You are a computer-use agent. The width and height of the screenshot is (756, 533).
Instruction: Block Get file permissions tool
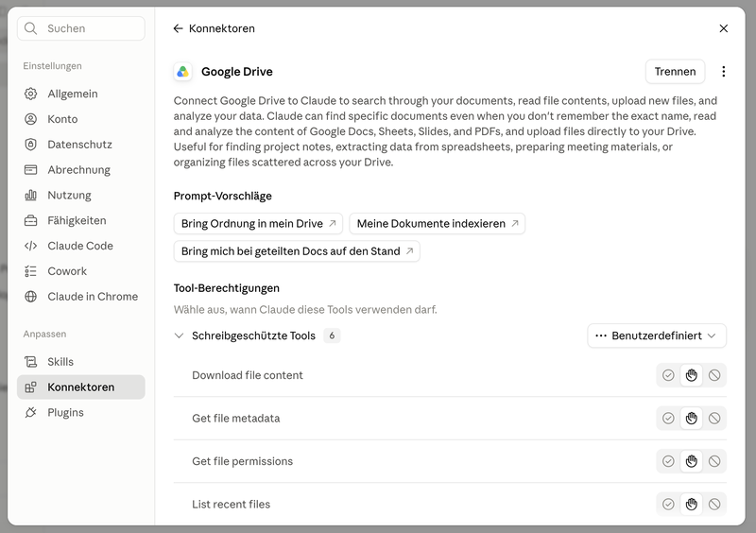coord(714,461)
